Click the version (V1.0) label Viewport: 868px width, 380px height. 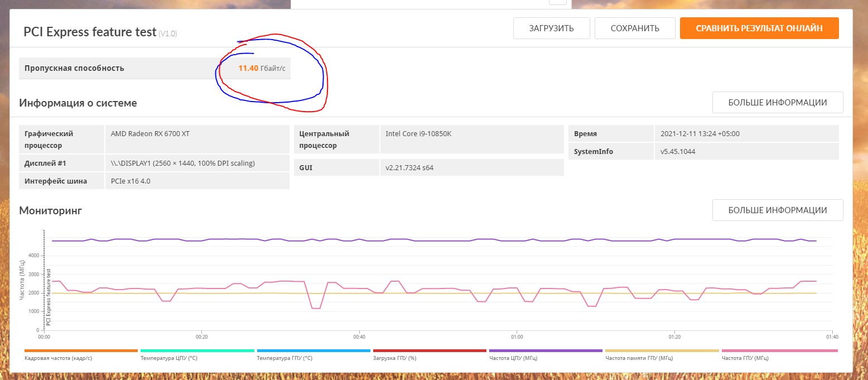click(168, 33)
